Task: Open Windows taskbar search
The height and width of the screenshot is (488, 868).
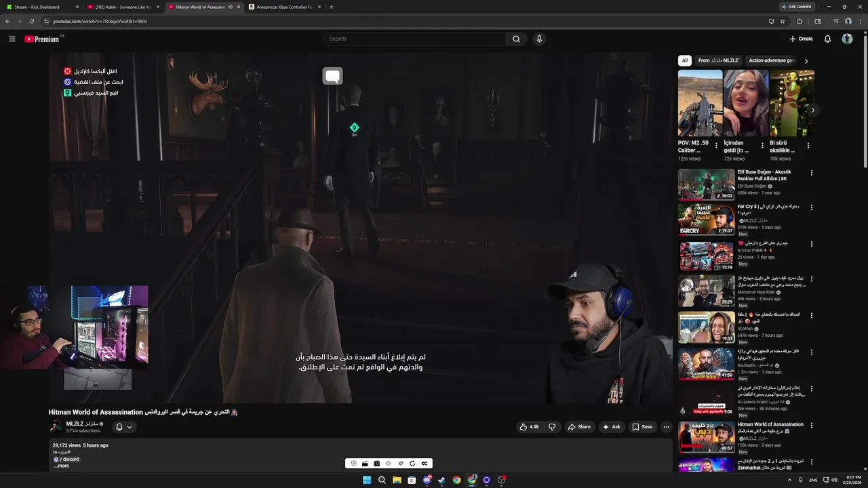Action: (x=382, y=480)
